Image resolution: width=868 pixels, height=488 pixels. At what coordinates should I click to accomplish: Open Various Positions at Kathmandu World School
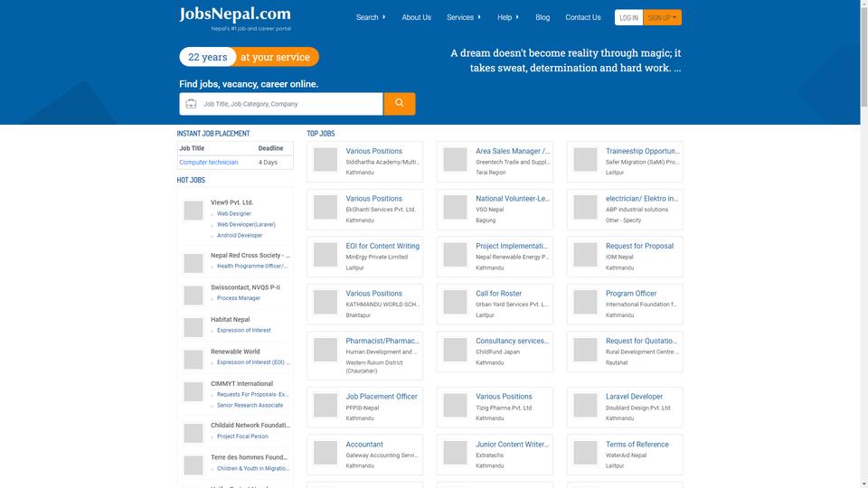pyautogui.click(x=373, y=294)
